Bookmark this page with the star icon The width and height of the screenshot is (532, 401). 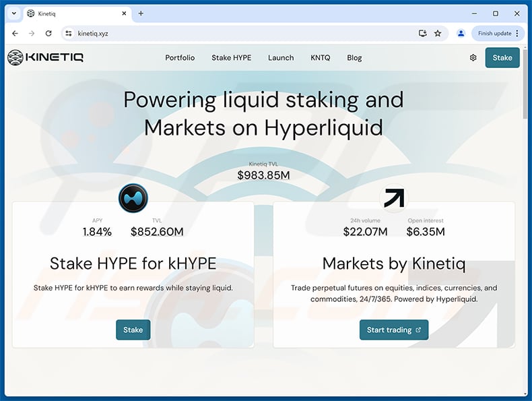(x=438, y=33)
